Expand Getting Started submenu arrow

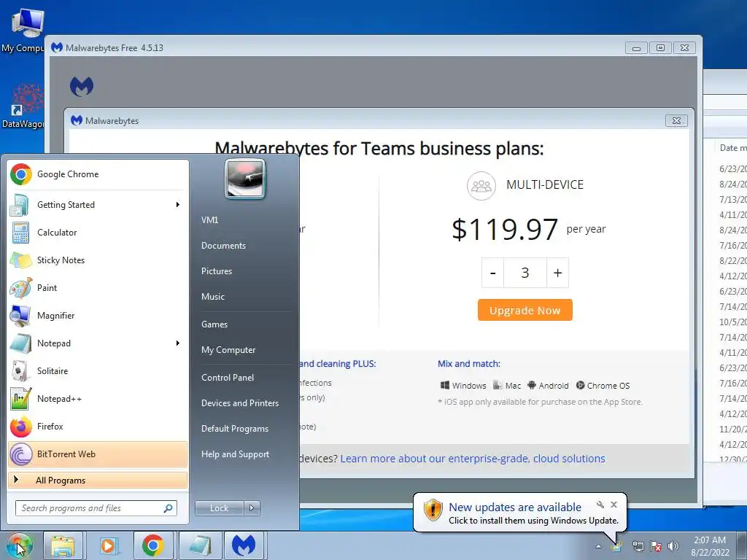coord(178,205)
